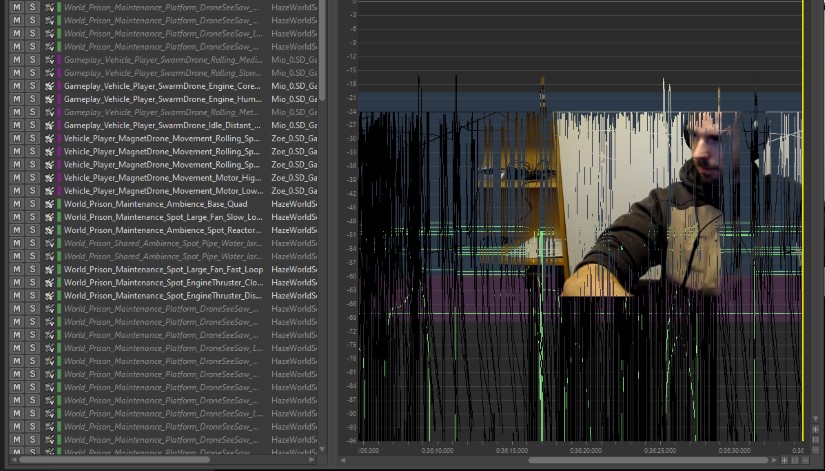Click the sound icon for Spot_Large_Fan_Fast_Loop
The height and width of the screenshot is (471, 825).
[x=49, y=269]
